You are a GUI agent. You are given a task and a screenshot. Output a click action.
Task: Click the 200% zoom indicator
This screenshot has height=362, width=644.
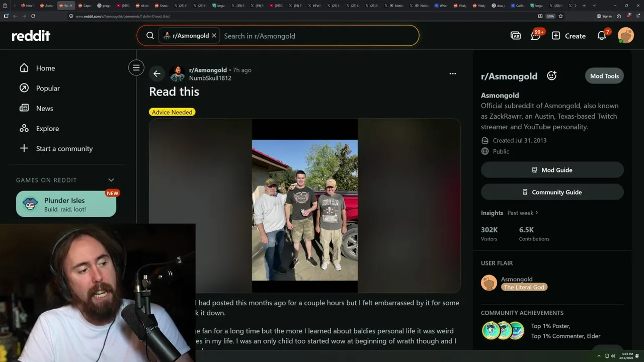click(550, 16)
